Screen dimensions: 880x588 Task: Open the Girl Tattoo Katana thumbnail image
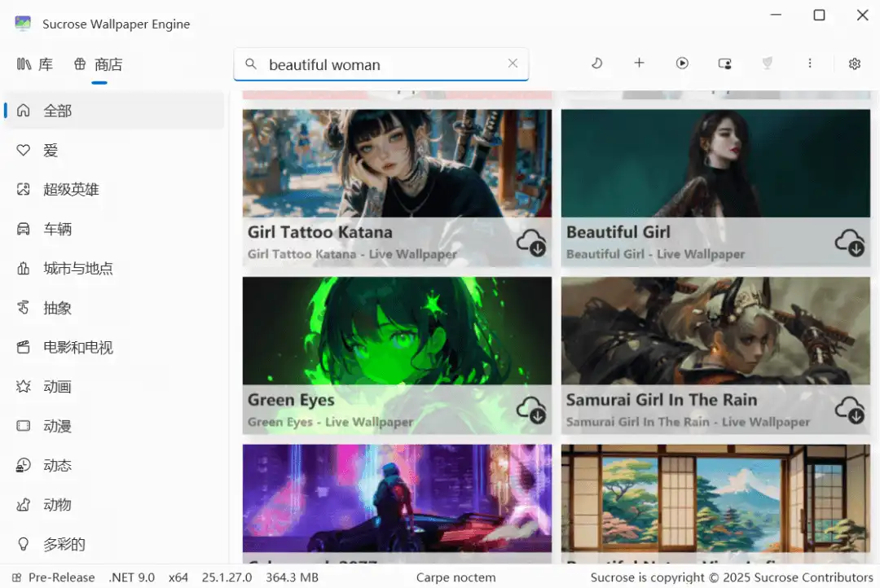coord(398,163)
